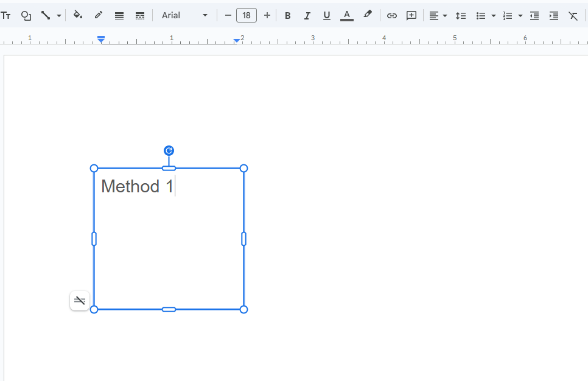Image resolution: width=588 pixels, height=381 pixels.
Task: Expand the bulleted list dropdown arrow
Action: [493, 16]
